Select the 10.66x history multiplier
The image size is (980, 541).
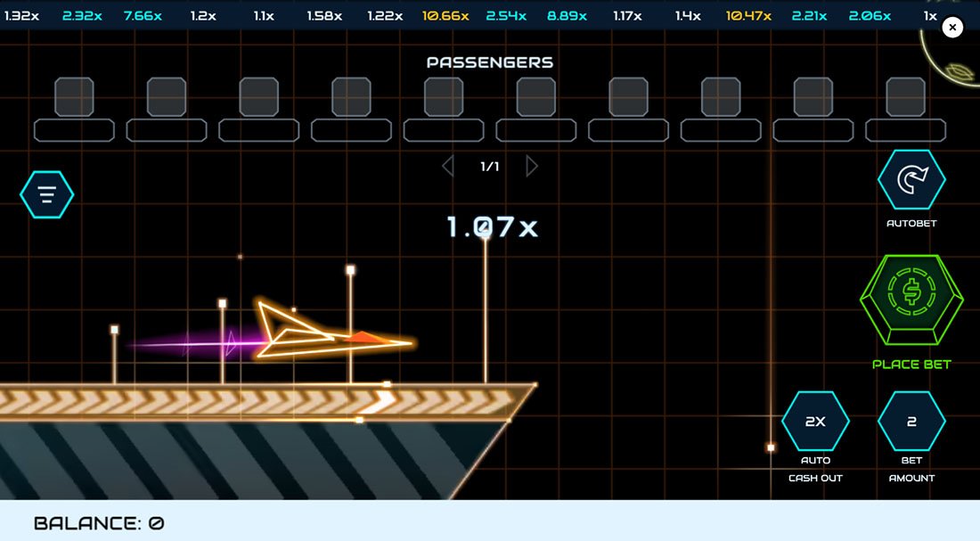pyautogui.click(x=445, y=16)
